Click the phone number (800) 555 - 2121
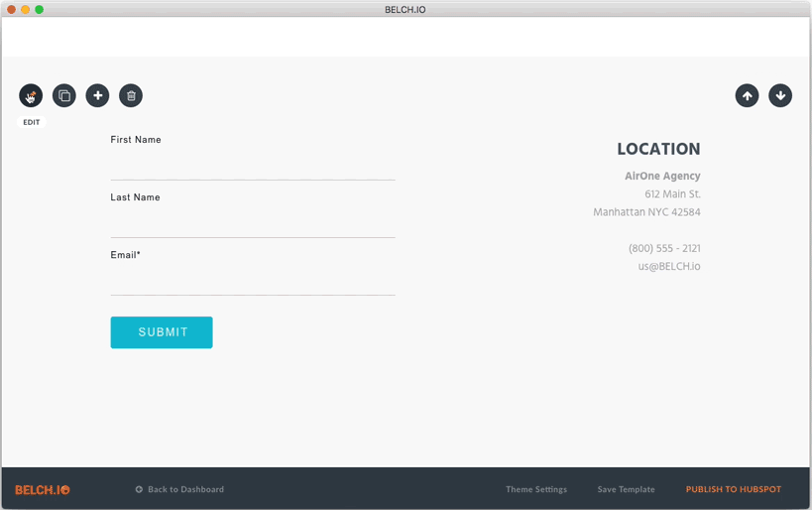The height and width of the screenshot is (510, 812). pos(664,248)
